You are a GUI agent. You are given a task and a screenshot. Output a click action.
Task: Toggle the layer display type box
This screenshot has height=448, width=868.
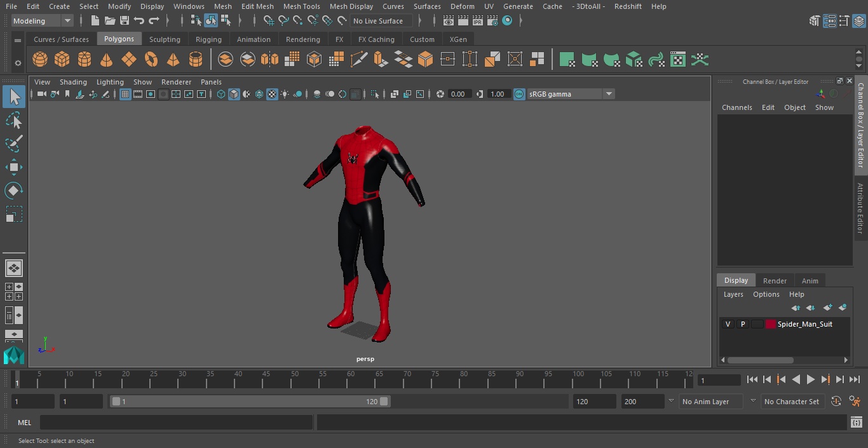pyautogui.click(x=757, y=324)
